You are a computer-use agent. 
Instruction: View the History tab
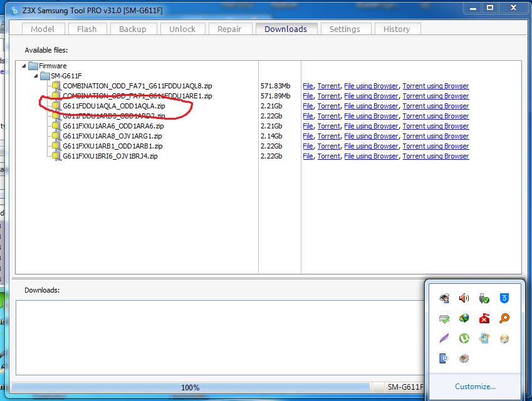[x=397, y=29]
